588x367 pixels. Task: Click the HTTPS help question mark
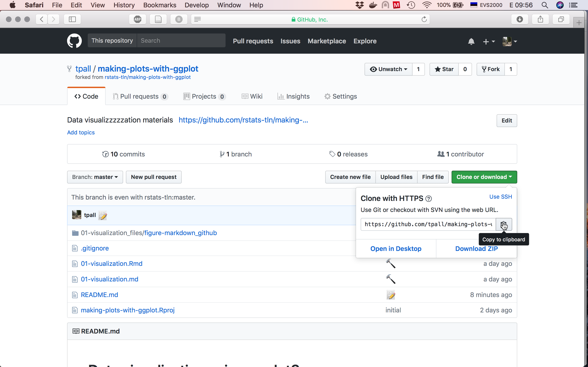click(429, 199)
